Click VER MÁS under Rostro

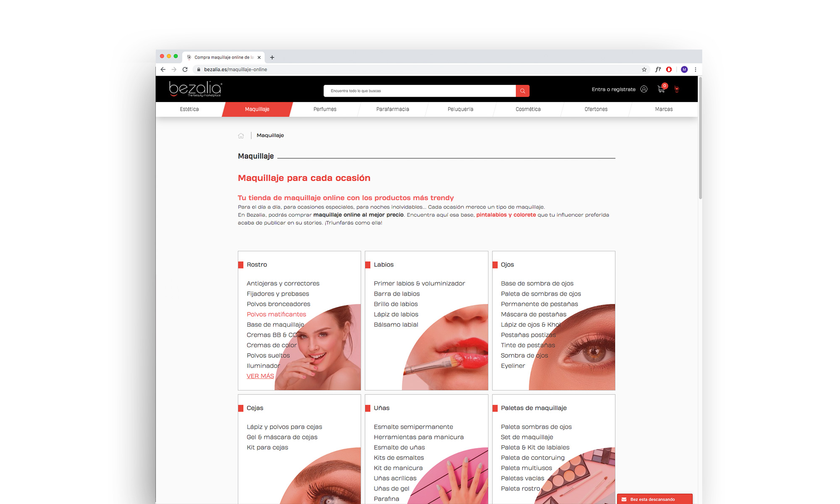click(x=260, y=376)
